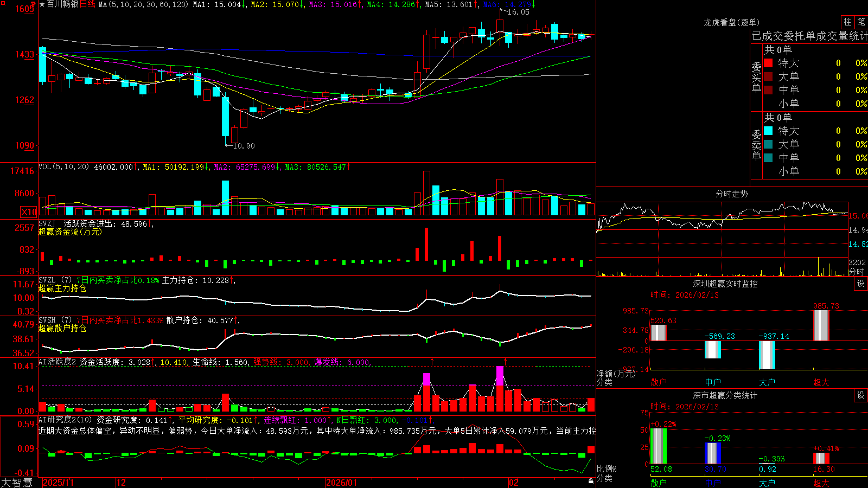Click the MA5: 13.601 value
Viewport: 868px width, 488px height.
pos(451,4)
